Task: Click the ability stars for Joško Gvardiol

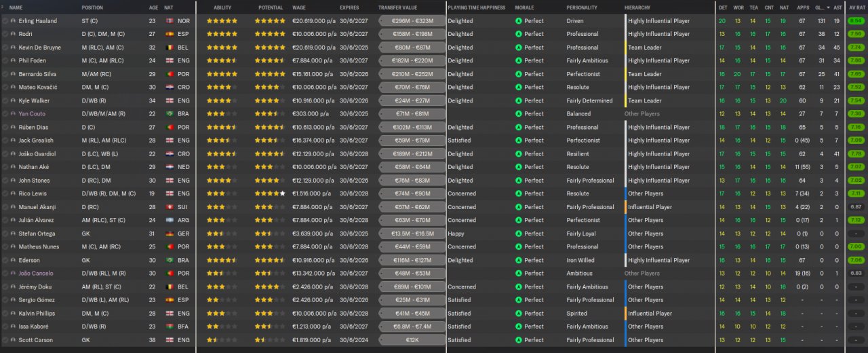Action: tap(222, 153)
